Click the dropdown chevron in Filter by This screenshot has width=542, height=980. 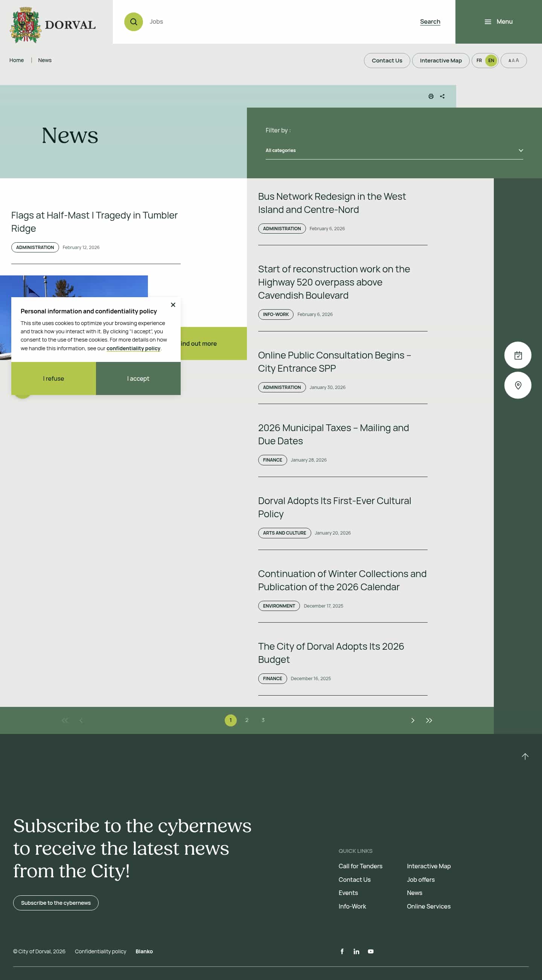click(x=521, y=150)
